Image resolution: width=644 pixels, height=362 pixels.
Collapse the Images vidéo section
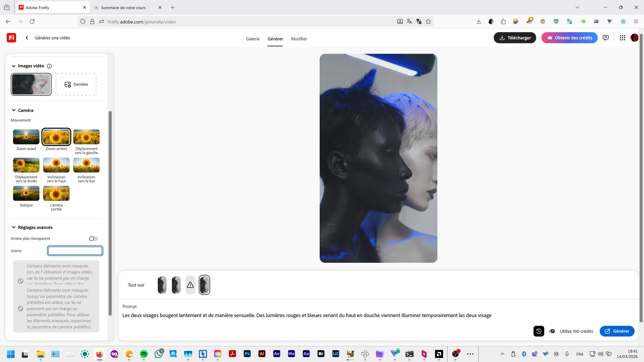(14, 66)
